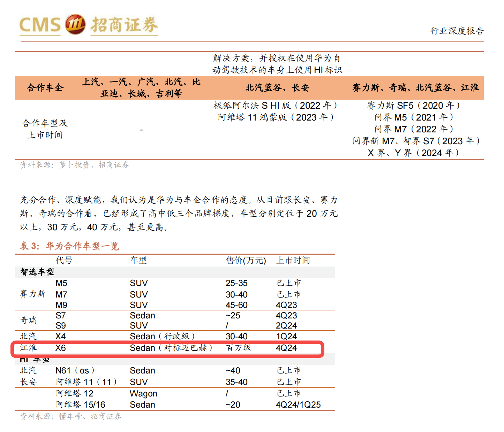
Task: Select the "问界 M5（2021 年）" entry
Action: tap(414, 117)
